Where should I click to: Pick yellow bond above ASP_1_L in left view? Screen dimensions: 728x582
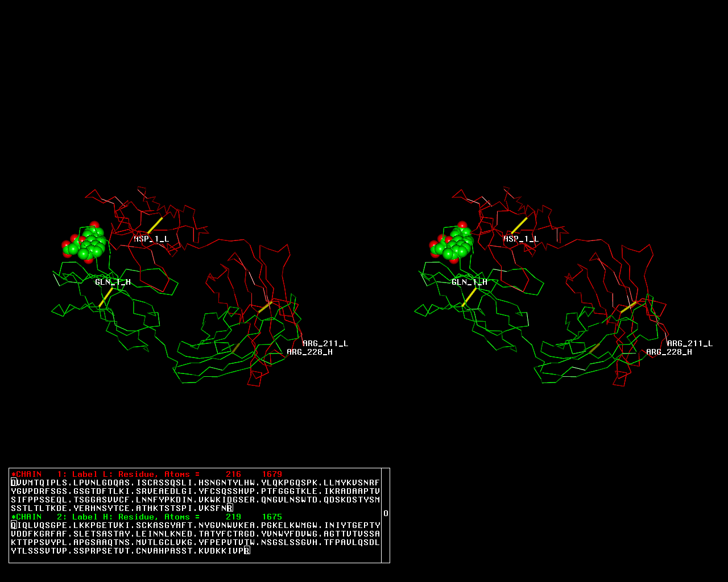point(155,225)
